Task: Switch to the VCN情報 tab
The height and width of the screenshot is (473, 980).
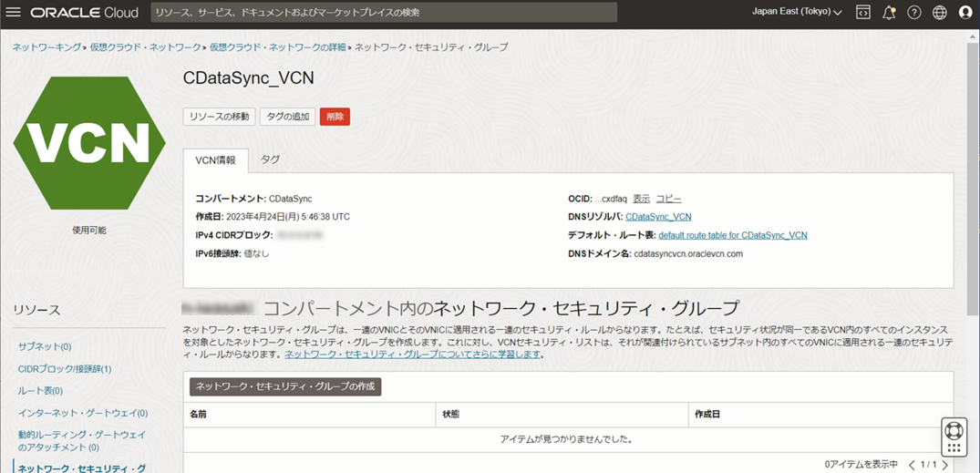Action: pyautogui.click(x=216, y=160)
